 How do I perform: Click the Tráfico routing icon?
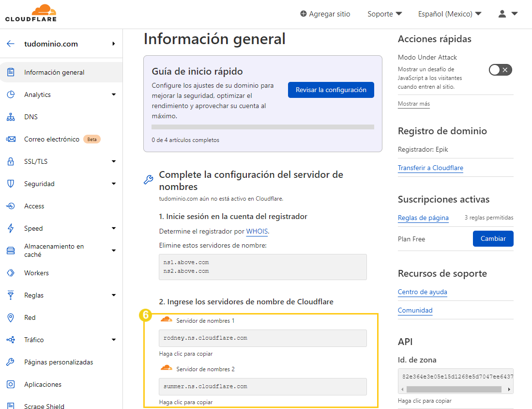[x=11, y=340]
